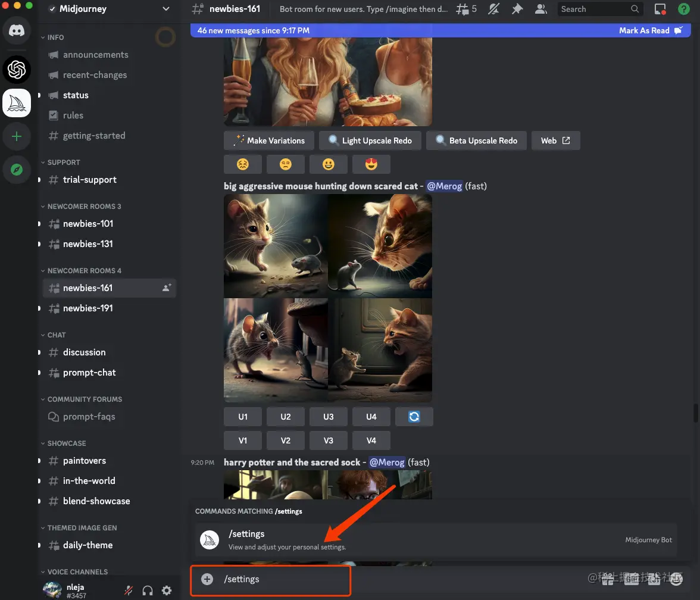Click create invite icon on newbies-161
Image resolution: width=700 pixels, height=600 pixels.
[167, 288]
